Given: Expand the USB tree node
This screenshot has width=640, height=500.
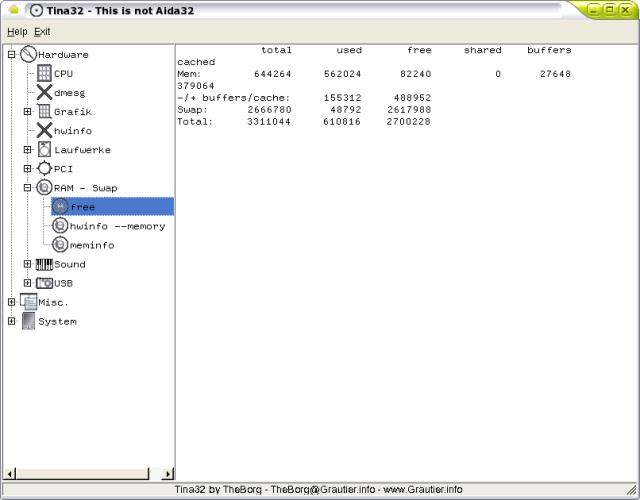Looking at the screenshot, I should click(x=27, y=283).
